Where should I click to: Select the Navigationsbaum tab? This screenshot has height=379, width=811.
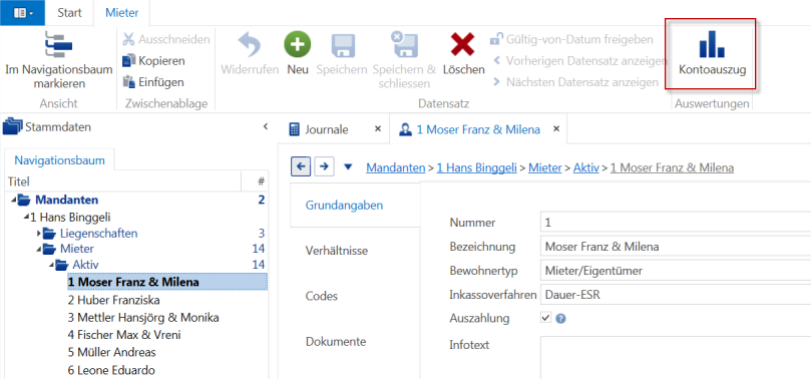click(59, 160)
